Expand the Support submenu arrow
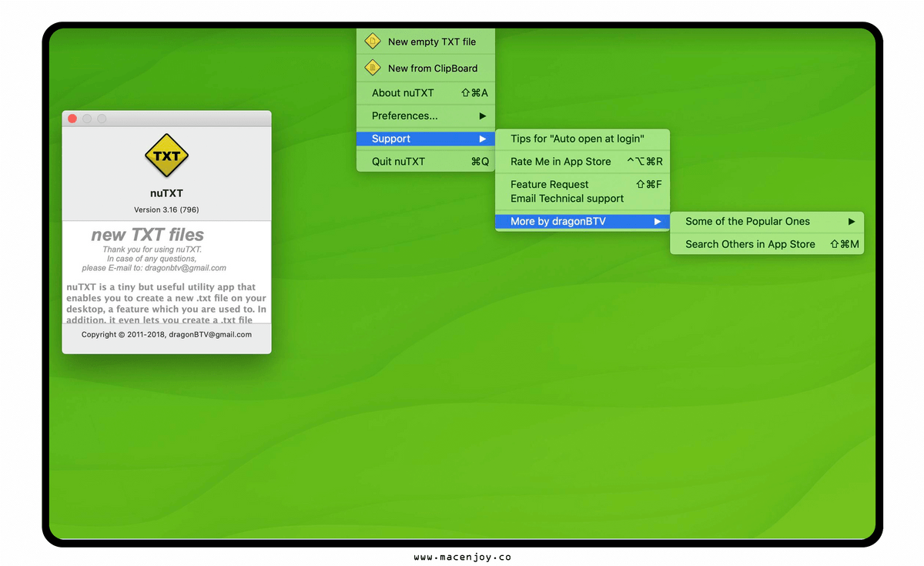The image size is (924, 566). click(483, 139)
